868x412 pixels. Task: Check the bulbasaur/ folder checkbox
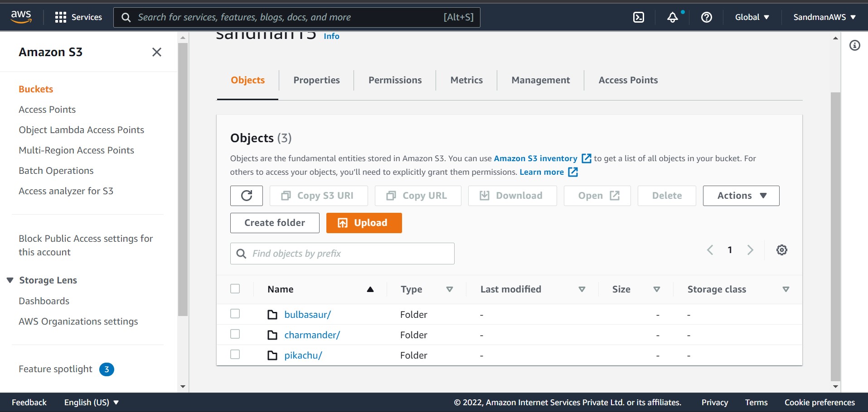coord(235,313)
